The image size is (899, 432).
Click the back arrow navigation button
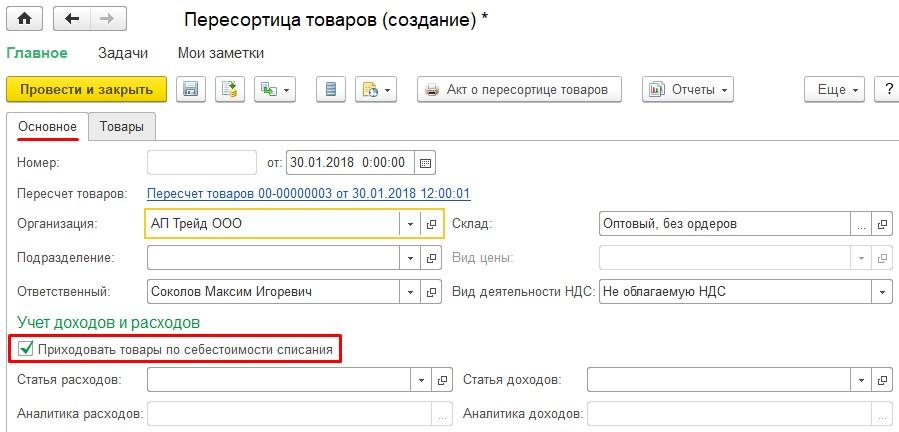pos(72,19)
